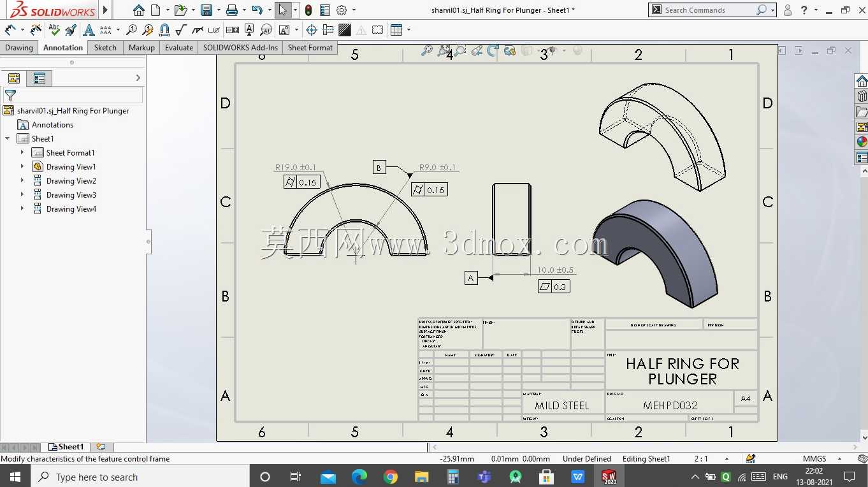Click the SOLIDWORKS taskbar icon
The height and width of the screenshot is (487, 868).
pos(609,476)
